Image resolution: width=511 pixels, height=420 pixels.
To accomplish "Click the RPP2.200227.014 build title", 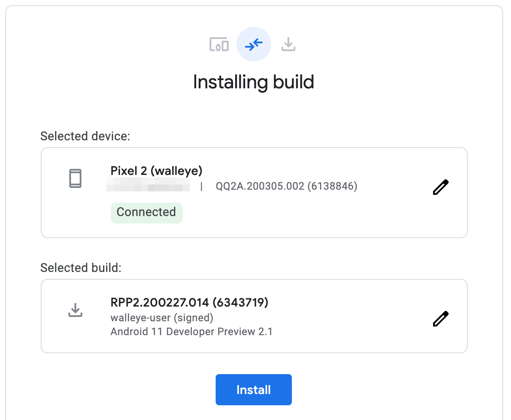I will click(190, 302).
